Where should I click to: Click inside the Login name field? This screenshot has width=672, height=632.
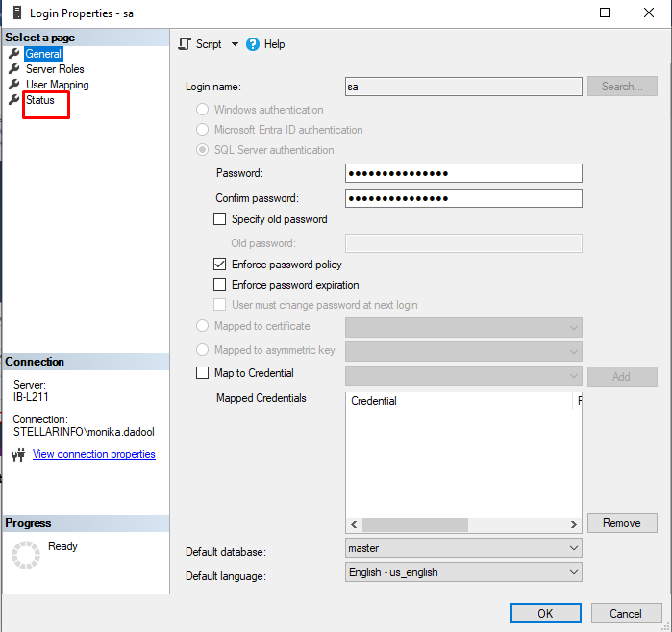463,87
